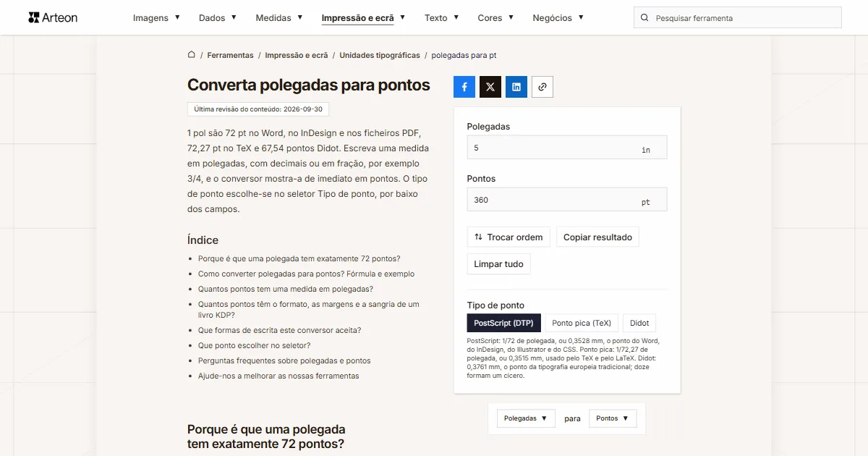Open the Polegadas source unit dropdown
The width and height of the screenshot is (868, 456).
526,418
